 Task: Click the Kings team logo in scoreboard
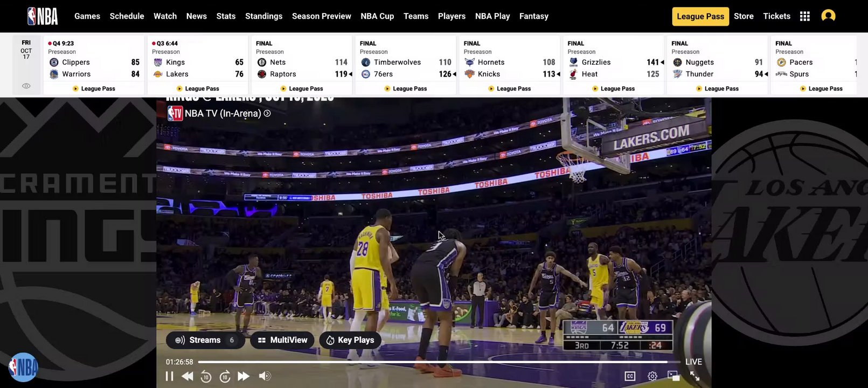coord(158,63)
